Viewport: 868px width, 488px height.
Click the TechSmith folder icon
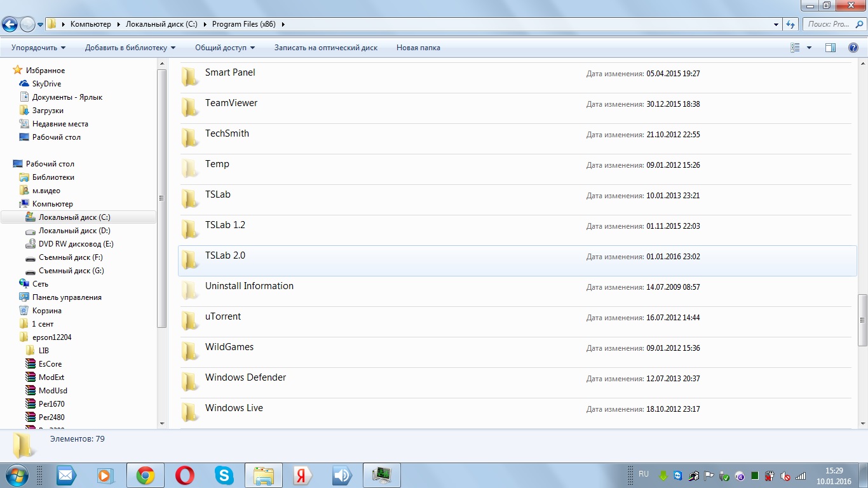pyautogui.click(x=189, y=138)
